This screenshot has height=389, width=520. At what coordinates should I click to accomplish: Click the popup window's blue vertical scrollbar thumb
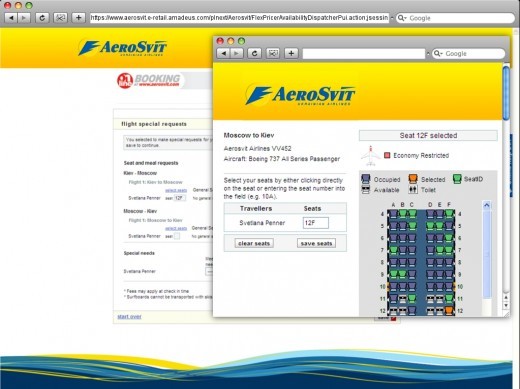click(506, 93)
